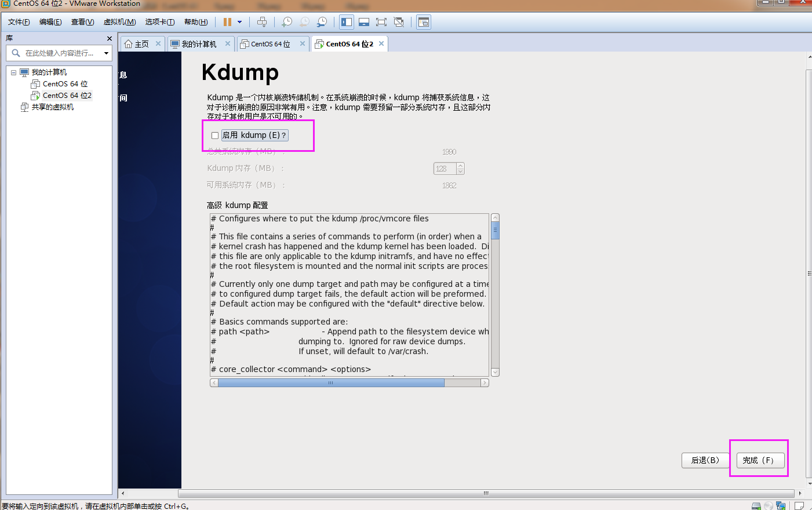Click the send Ctrl+Alt+Del toolbar icon
The height and width of the screenshot is (510, 812).
(262, 22)
